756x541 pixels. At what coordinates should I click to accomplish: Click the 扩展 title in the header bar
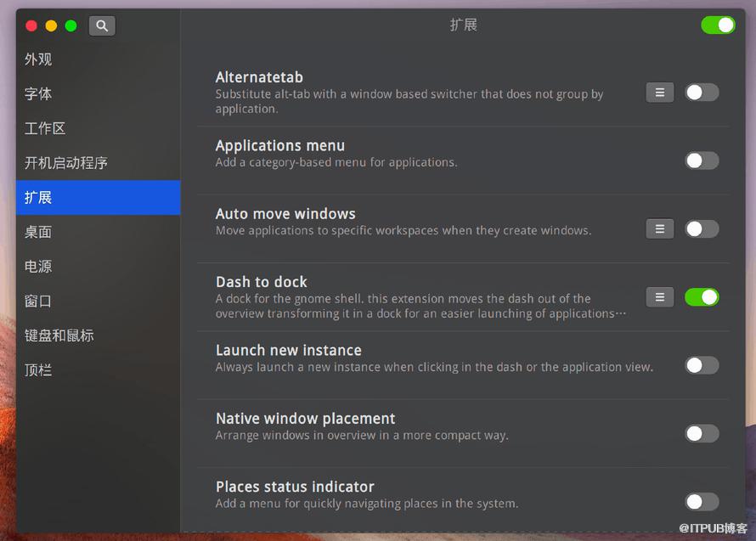463,25
